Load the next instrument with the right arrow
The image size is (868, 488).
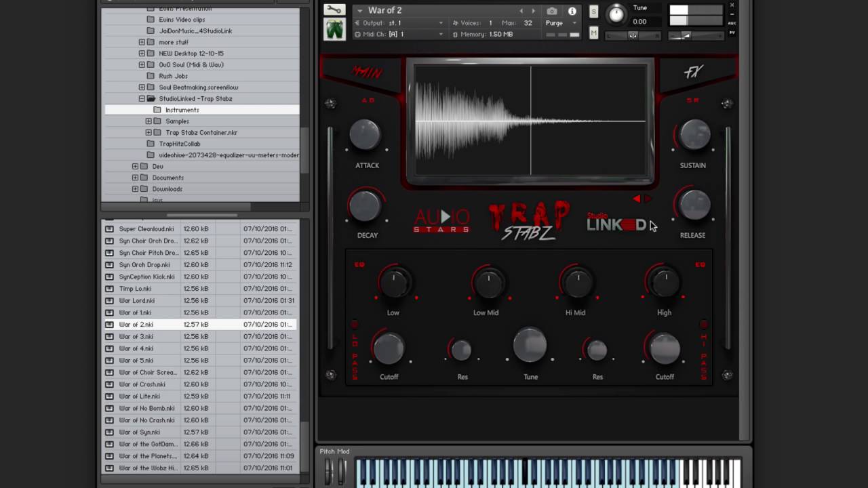click(533, 11)
